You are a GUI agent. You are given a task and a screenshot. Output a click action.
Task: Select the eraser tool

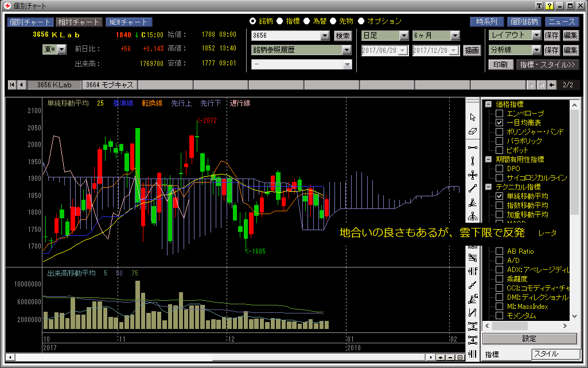pyautogui.click(x=473, y=131)
